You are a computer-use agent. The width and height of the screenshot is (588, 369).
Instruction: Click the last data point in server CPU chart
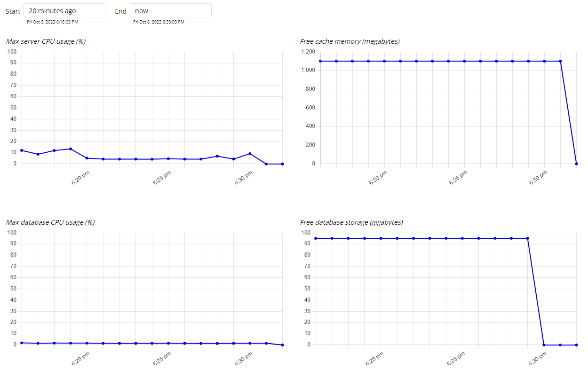[282, 164]
